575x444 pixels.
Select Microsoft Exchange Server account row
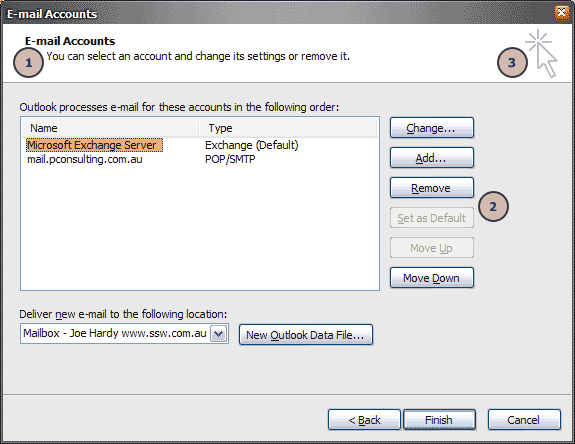(x=200, y=145)
